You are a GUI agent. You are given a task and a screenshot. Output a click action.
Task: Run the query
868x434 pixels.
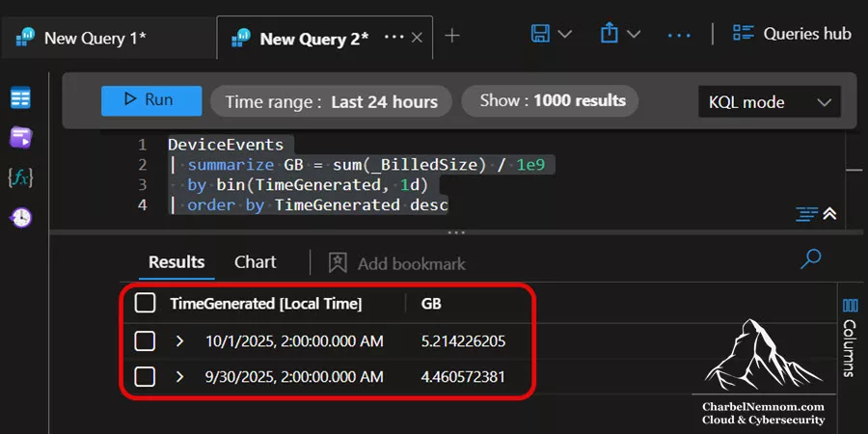pyautogui.click(x=151, y=100)
